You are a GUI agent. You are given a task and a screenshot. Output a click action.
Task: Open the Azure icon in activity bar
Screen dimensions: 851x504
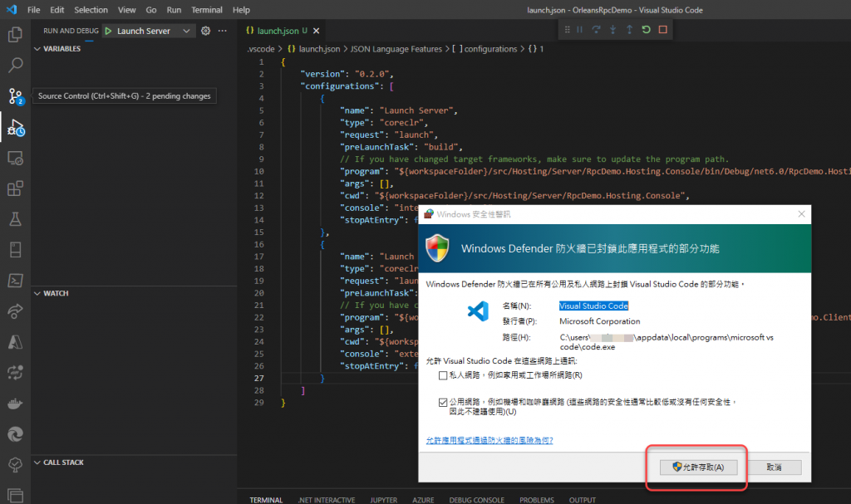pos(15,342)
